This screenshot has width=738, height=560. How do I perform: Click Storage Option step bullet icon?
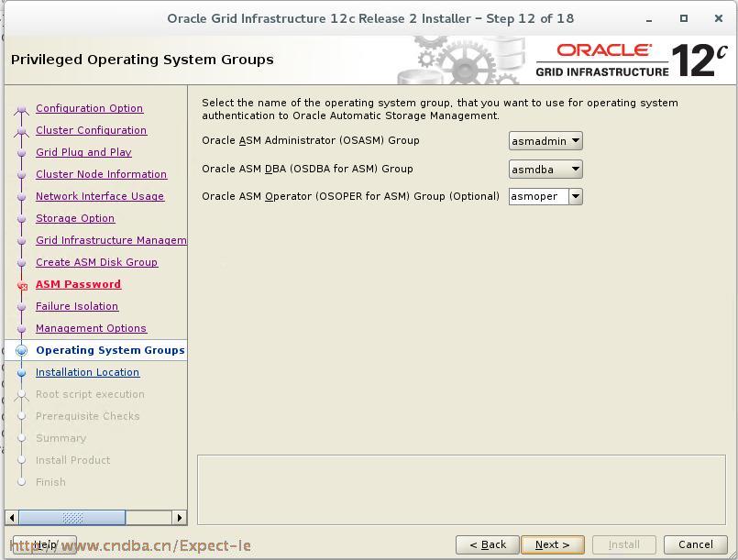(x=21, y=219)
